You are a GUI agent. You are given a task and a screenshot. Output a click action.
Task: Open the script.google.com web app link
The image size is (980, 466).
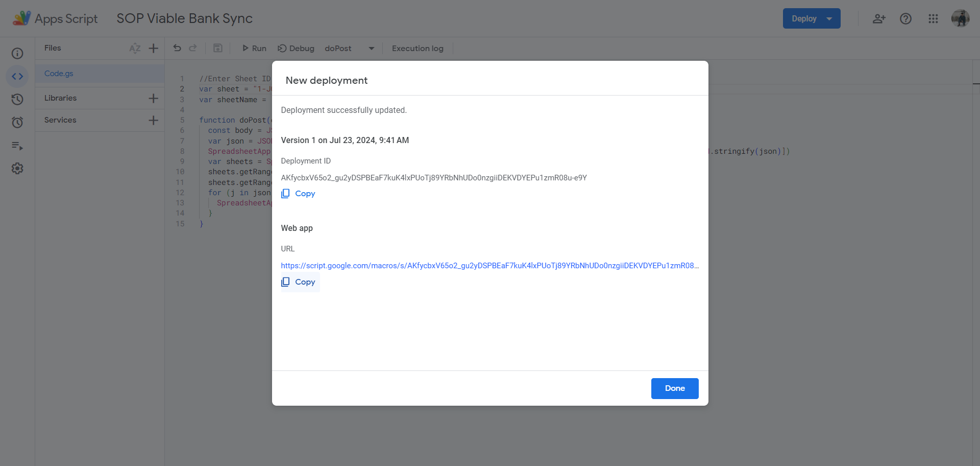(x=490, y=266)
